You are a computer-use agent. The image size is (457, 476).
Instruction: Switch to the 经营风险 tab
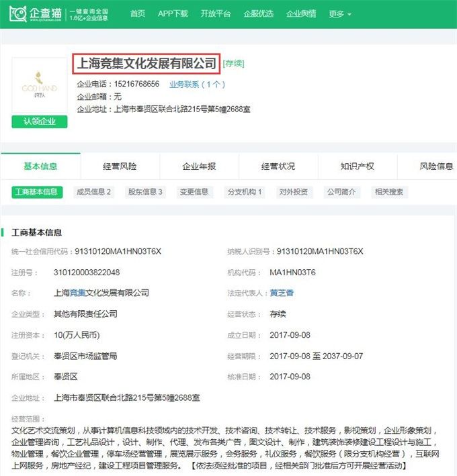click(x=120, y=166)
